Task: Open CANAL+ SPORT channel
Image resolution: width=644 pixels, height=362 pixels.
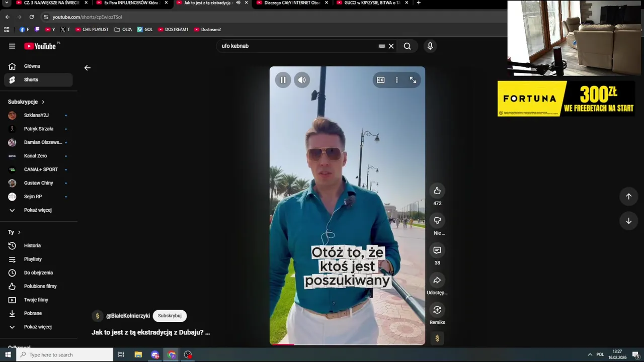Action: tap(38, 170)
